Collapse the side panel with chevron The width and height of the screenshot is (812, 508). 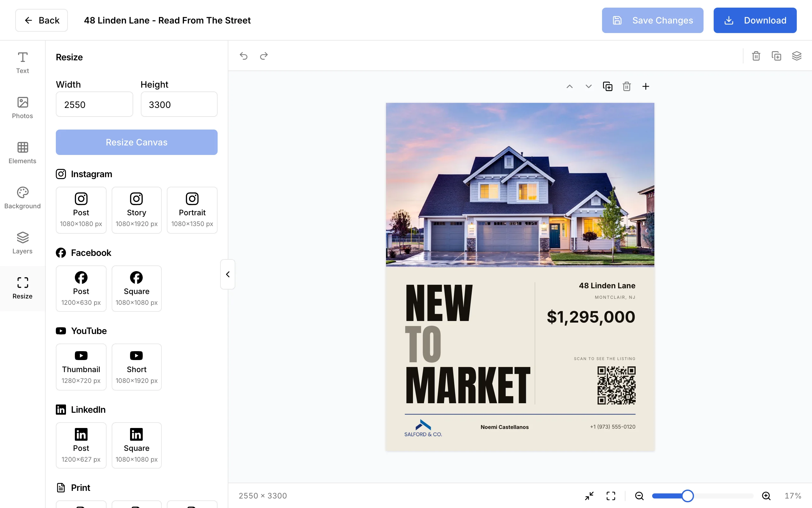coord(228,274)
